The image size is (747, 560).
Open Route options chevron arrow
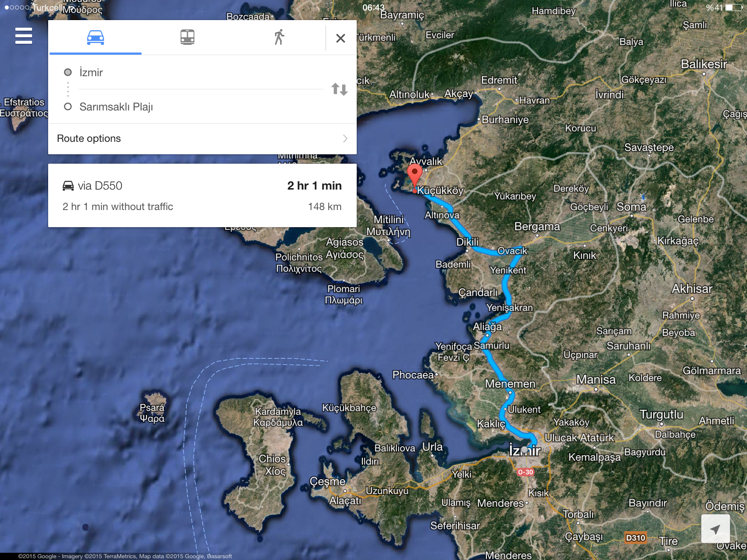(345, 139)
